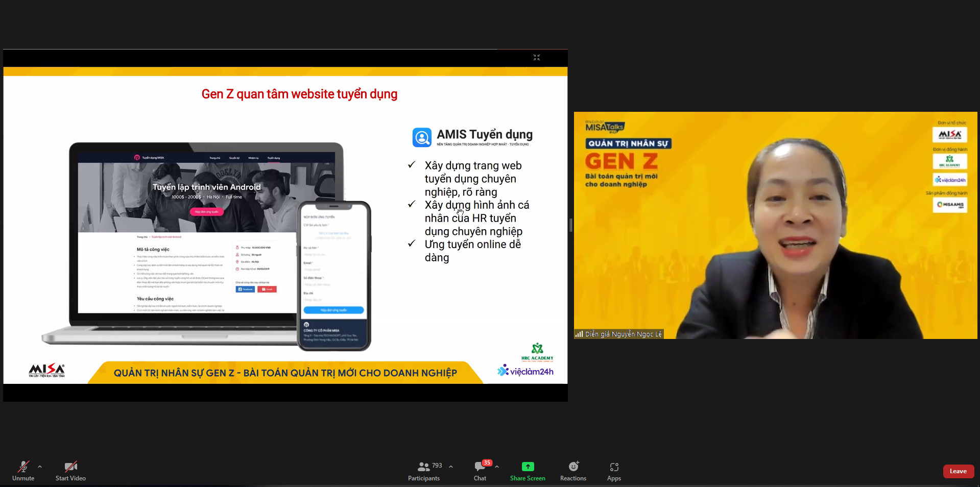
Task: Click the divider handle between slide and video
Action: tap(570, 225)
